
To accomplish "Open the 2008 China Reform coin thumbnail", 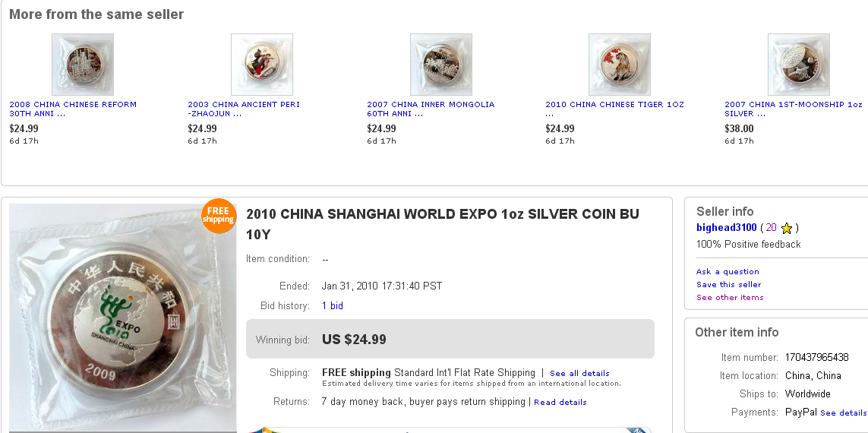I will 83,65.
